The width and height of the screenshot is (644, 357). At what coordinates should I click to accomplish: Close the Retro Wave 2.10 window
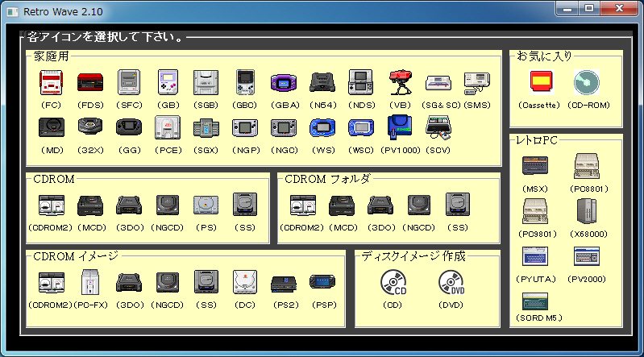(x=619, y=8)
